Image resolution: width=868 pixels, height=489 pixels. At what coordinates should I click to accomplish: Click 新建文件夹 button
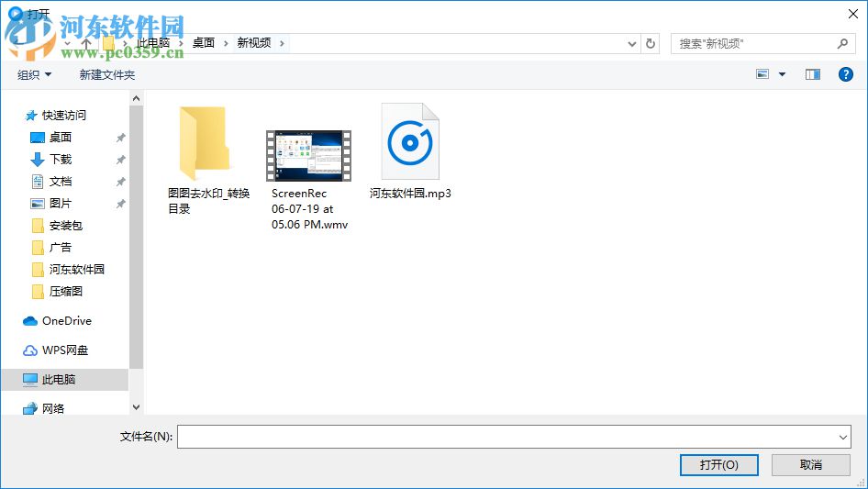coord(106,74)
